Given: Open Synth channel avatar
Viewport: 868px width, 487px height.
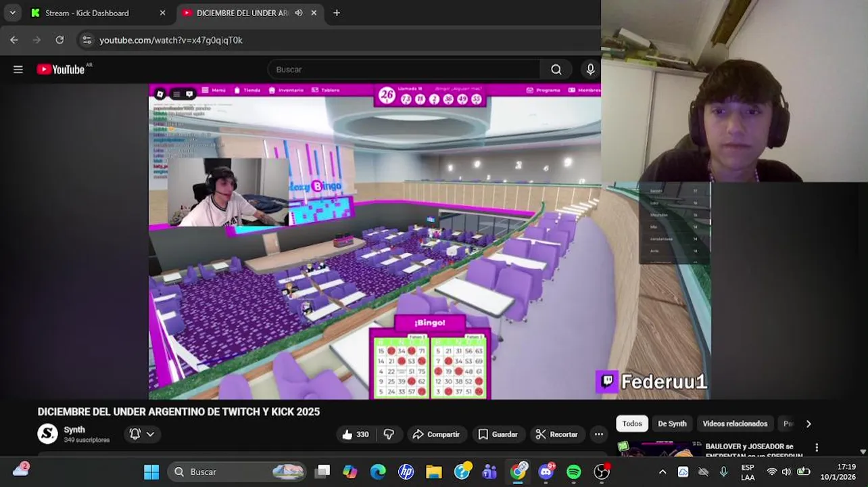Looking at the screenshot, I should coord(47,434).
